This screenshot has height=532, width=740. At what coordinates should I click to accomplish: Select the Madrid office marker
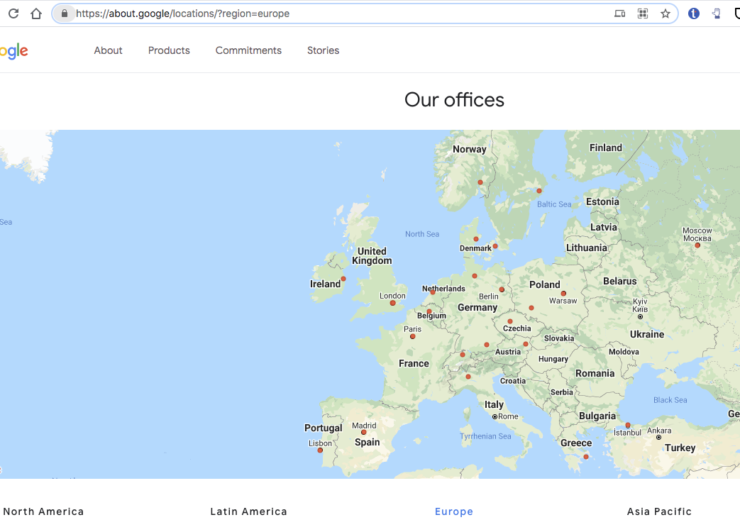coord(363,432)
